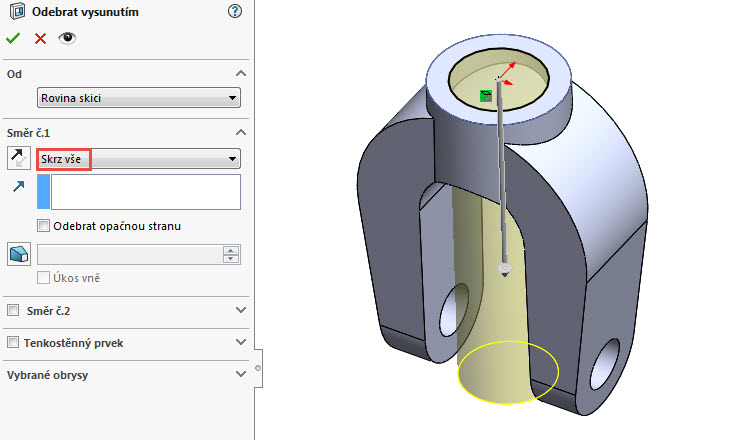
Task: Click the direction of extrusion selection box
Action: tap(139, 192)
